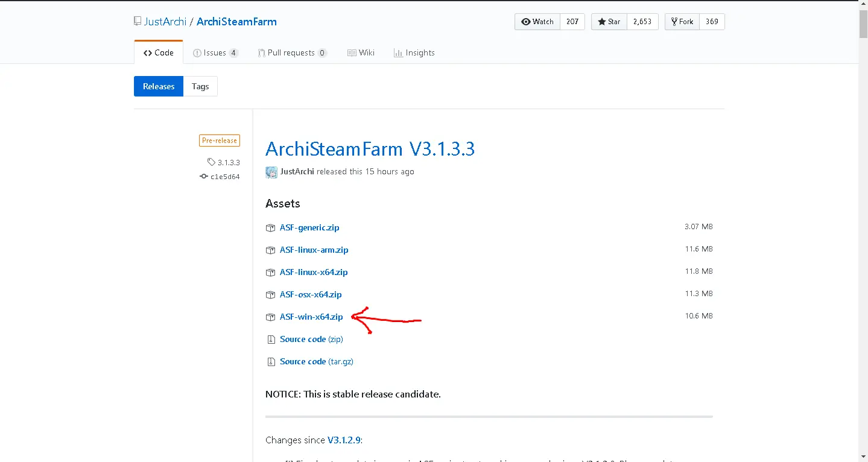Go to the Pull requests tab

click(292, 52)
